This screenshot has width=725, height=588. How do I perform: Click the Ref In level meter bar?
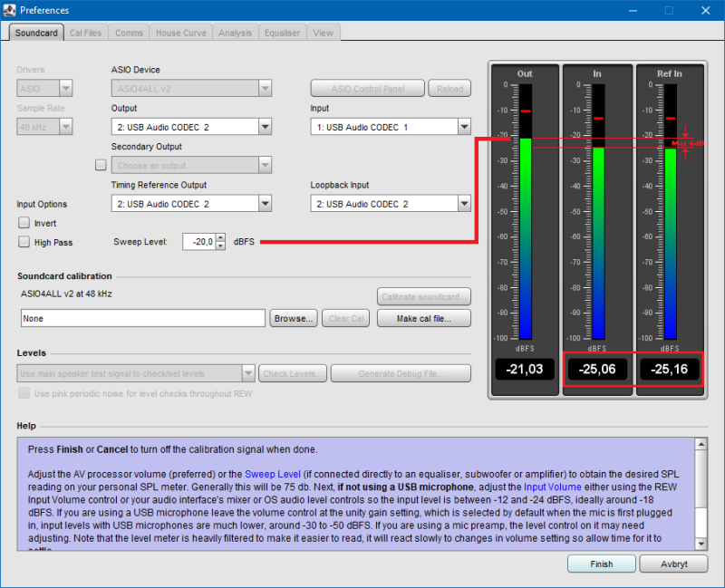pos(671,212)
